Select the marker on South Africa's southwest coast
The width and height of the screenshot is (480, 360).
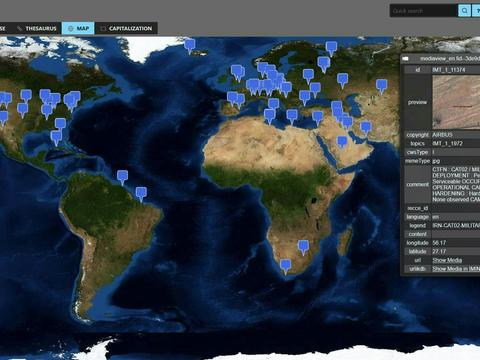[x=285, y=266]
